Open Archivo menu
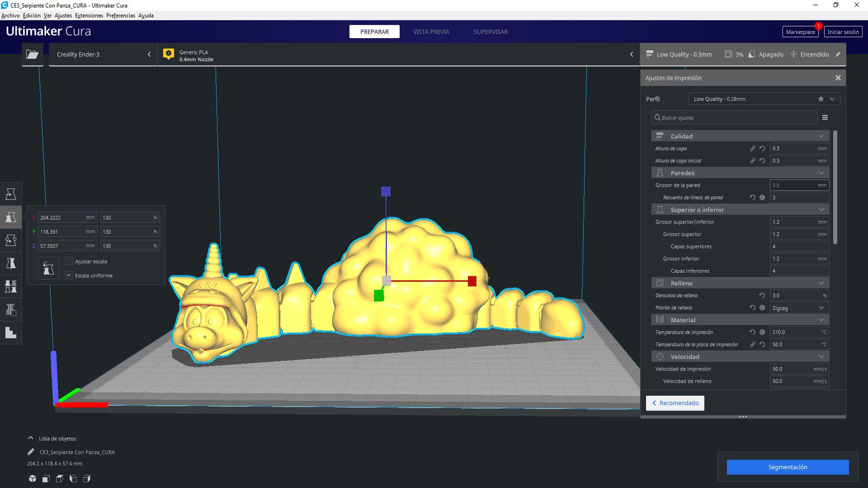Screen dimensions: 868x488 click(x=10, y=15)
